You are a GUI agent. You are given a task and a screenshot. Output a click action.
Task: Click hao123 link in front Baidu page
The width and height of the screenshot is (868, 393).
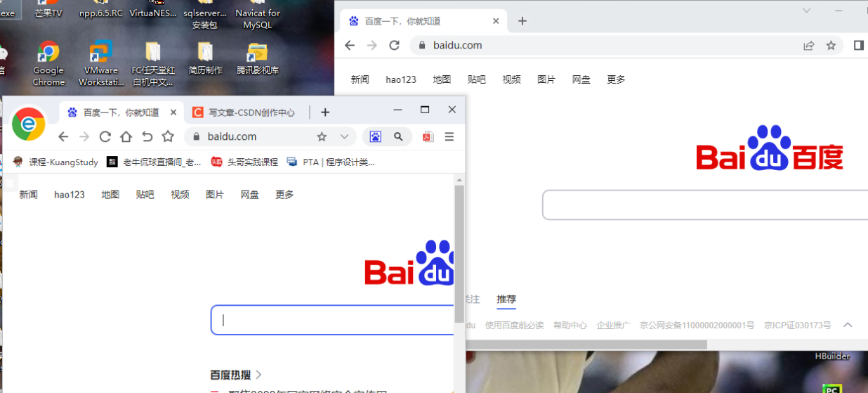(70, 195)
